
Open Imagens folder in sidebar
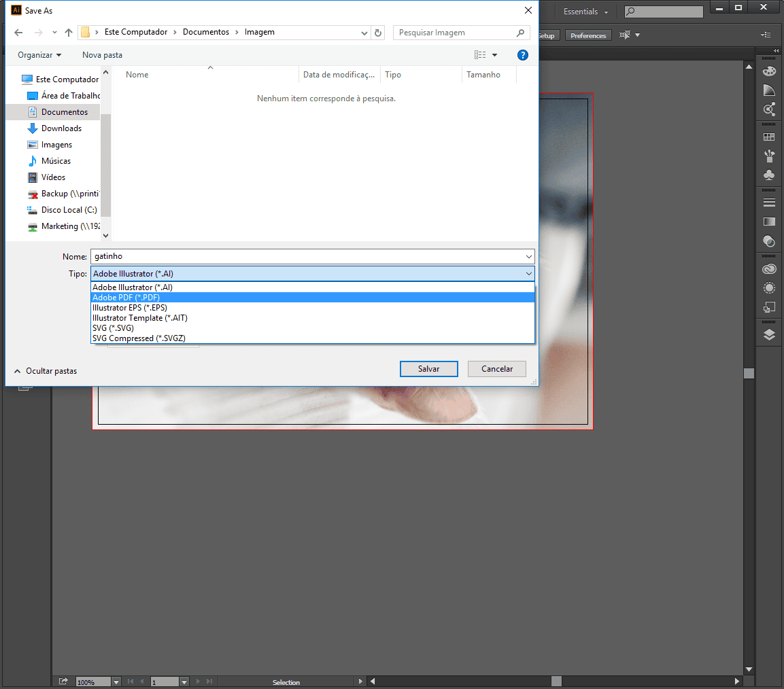pyautogui.click(x=50, y=145)
